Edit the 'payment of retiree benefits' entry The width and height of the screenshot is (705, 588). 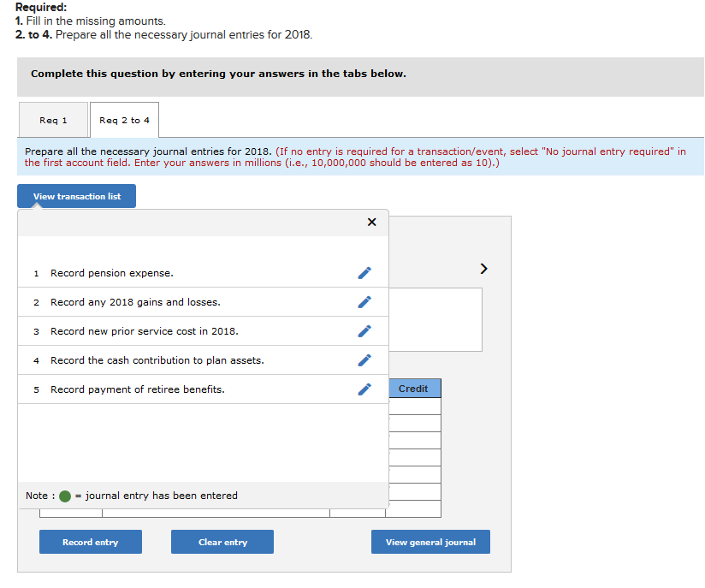click(x=364, y=389)
